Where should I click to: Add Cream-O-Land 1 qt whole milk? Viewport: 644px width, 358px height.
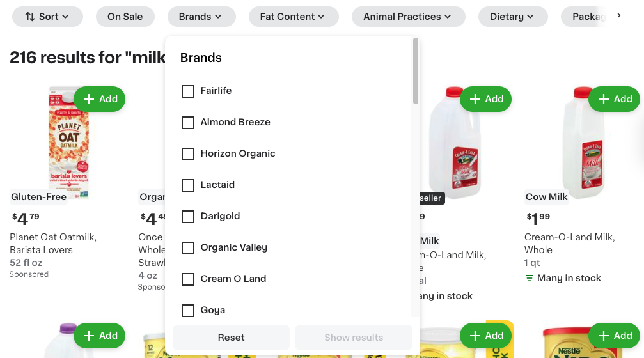pyautogui.click(x=614, y=99)
